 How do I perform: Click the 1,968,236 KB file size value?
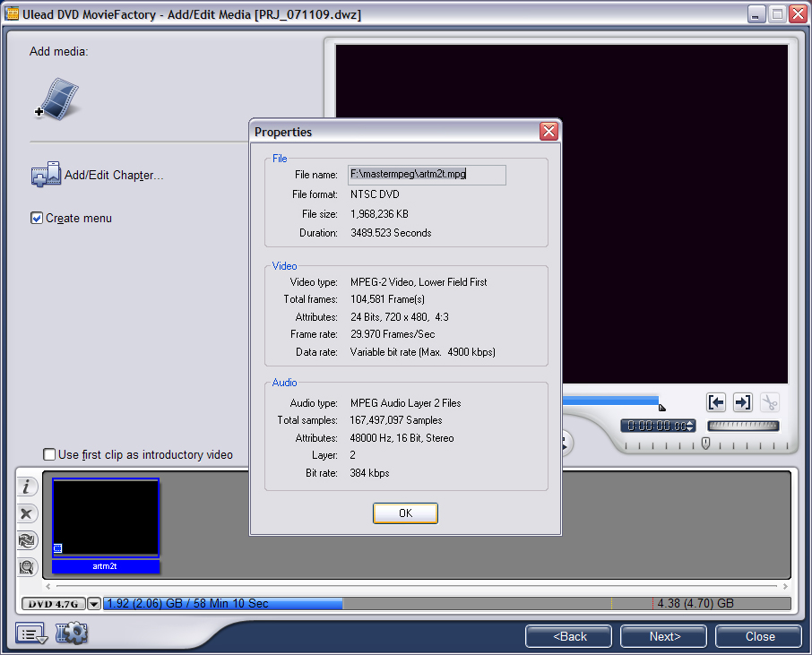380,214
